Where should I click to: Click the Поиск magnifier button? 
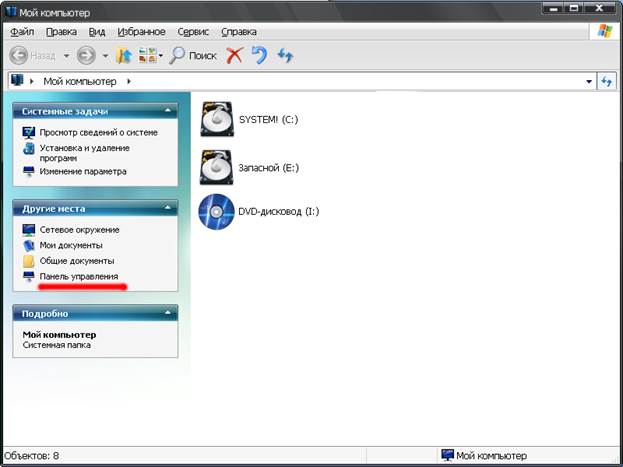(x=193, y=55)
